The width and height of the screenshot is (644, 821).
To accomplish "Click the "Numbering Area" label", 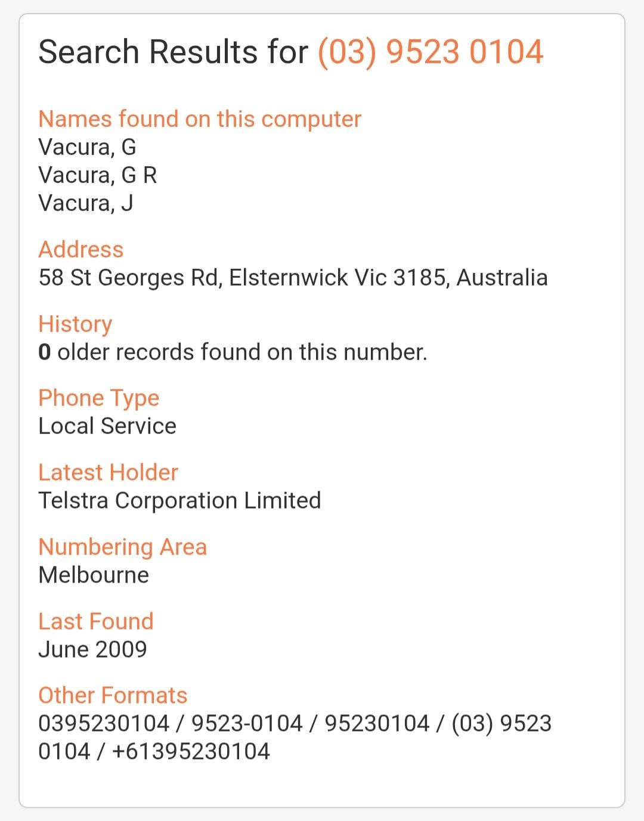I will tap(122, 547).
